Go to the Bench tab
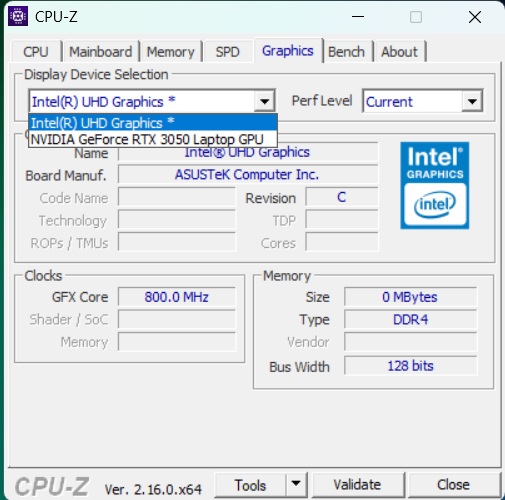505x500 pixels. (347, 52)
